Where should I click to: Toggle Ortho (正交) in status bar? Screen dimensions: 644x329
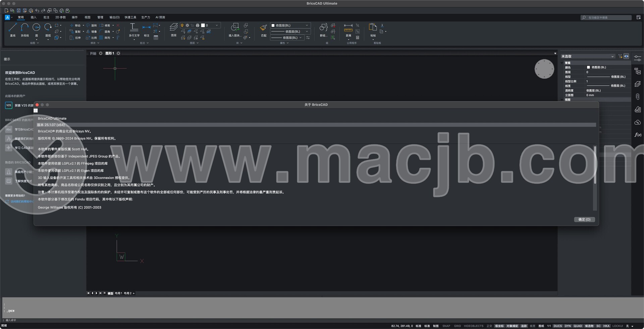tap(489, 326)
